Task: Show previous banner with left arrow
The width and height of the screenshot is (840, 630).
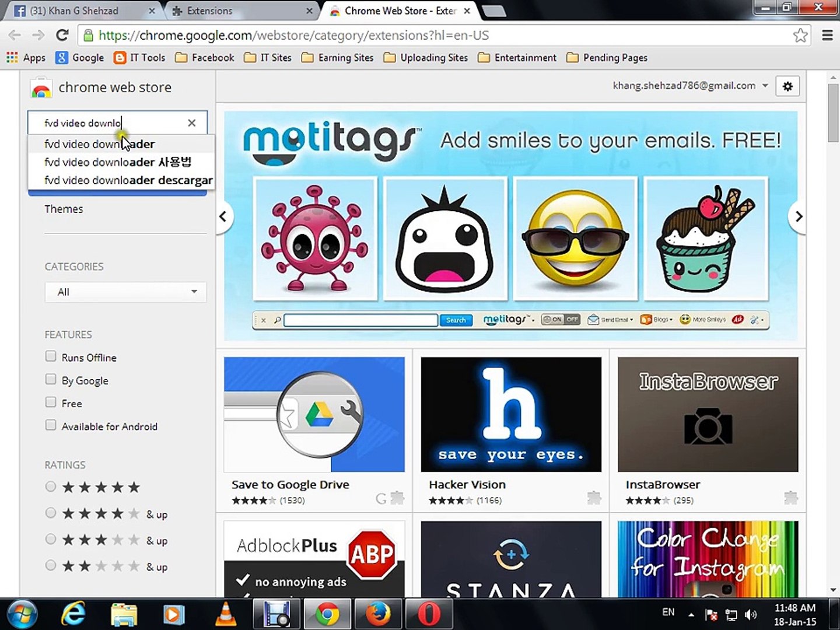Action: pos(223,216)
